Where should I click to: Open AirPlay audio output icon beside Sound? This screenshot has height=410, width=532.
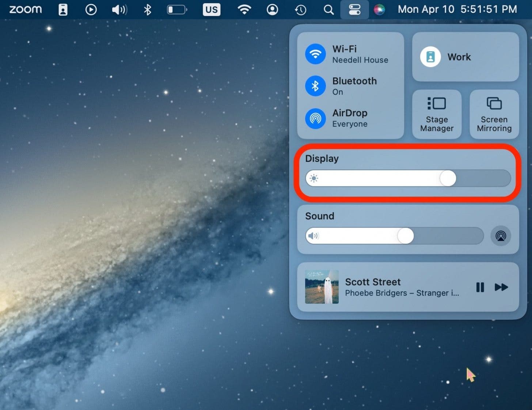[501, 236]
